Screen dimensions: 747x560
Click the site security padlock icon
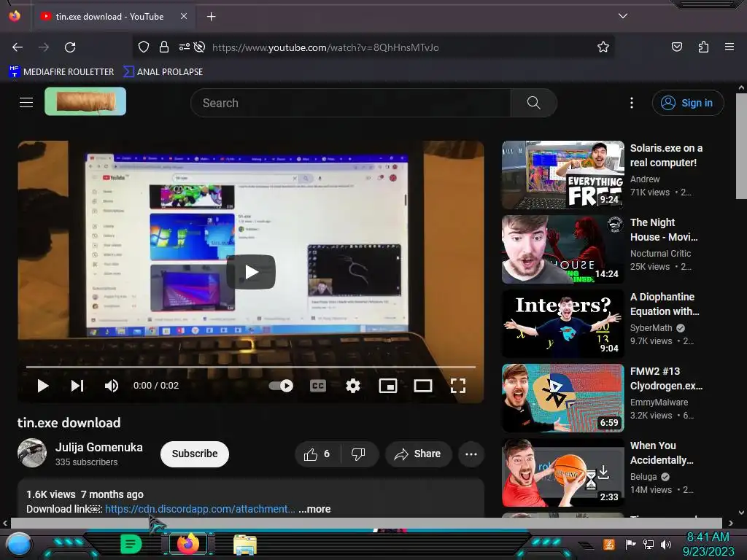164,47
